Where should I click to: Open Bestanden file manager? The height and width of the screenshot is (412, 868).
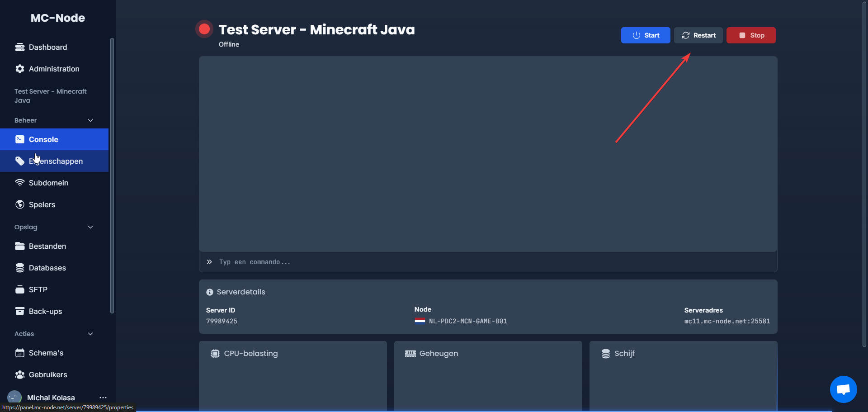tap(54, 246)
